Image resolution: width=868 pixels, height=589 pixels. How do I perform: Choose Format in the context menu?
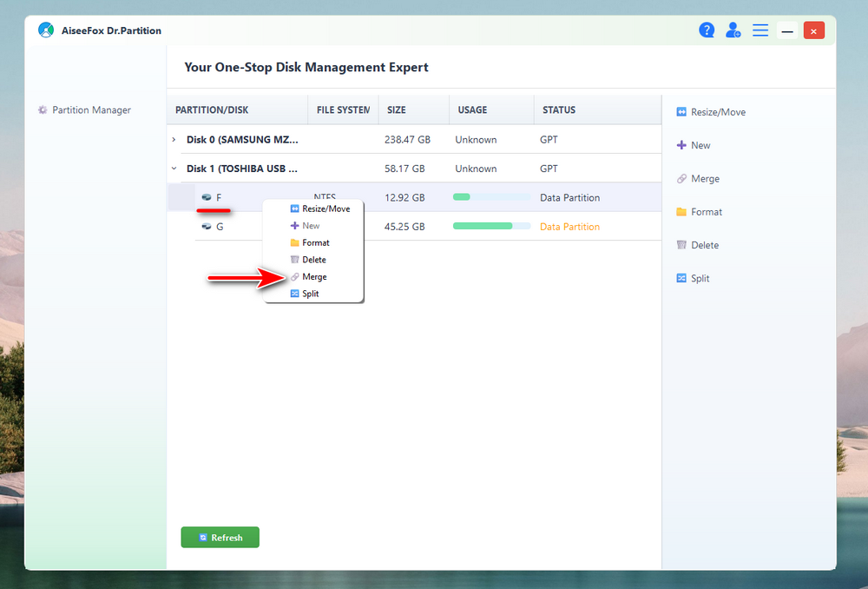click(315, 243)
